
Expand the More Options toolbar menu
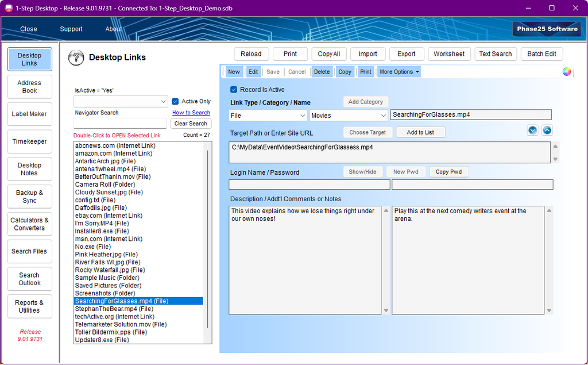399,72
